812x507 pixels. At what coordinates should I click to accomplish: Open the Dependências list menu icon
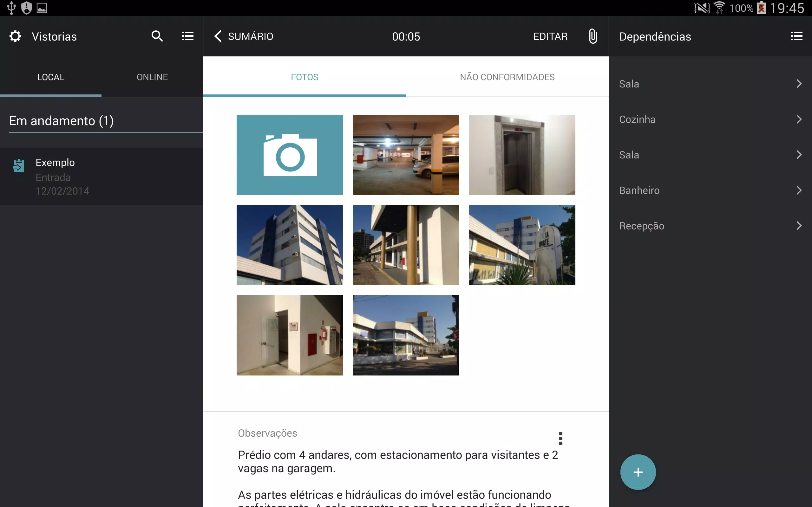(x=796, y=36)
